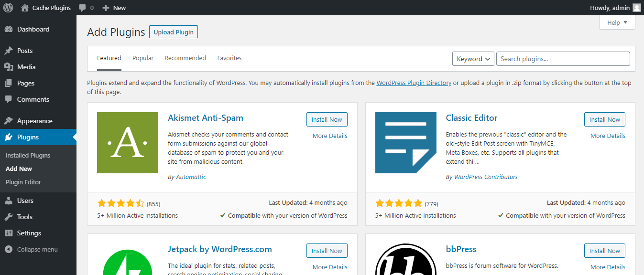View More Details for Jetpack

click(x=330, y=267)
